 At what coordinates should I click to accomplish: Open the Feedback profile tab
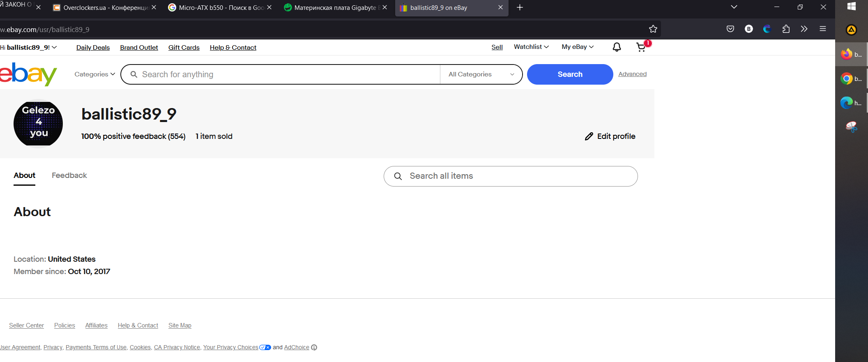click(x=69, y=175)
